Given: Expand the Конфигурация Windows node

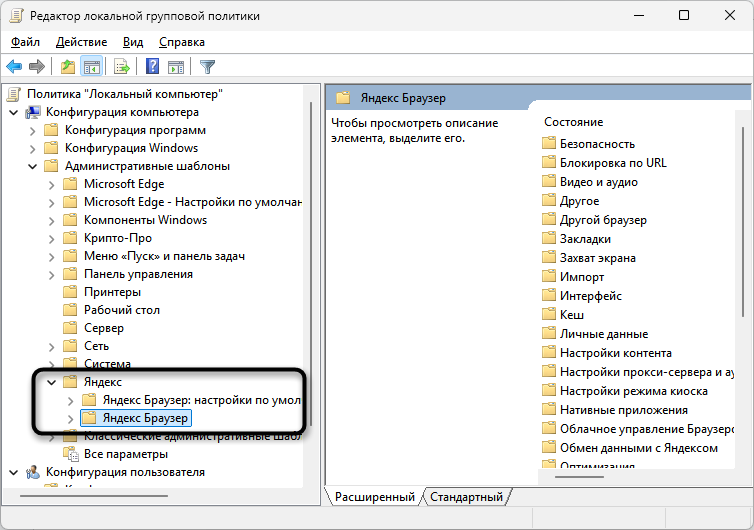Looking at the screenshot, I should tap(32, 149).
